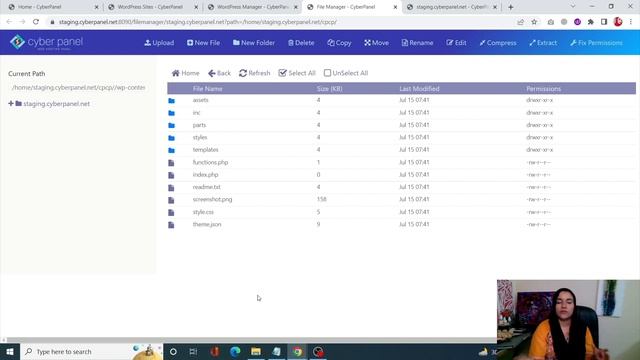This screenshot has width=640, height=360.
Task: Click the inc folder icon
Action: [x=171, y=113]
